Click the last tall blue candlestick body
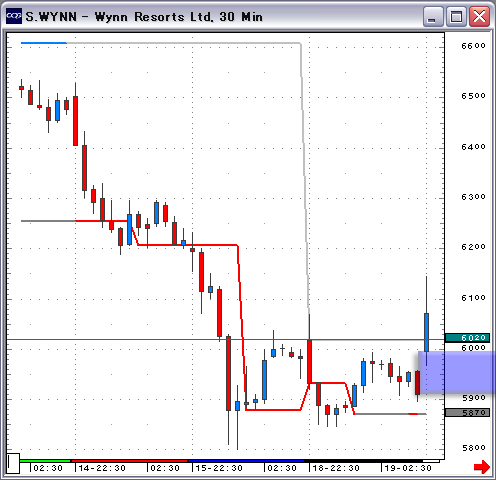The width and height of the screenshot is (496, 480). click(x=426, y=332)
